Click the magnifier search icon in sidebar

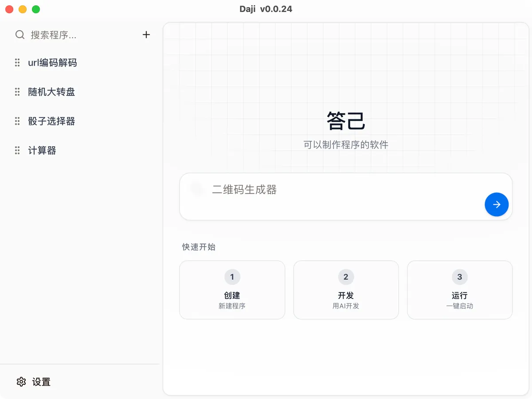20,35
